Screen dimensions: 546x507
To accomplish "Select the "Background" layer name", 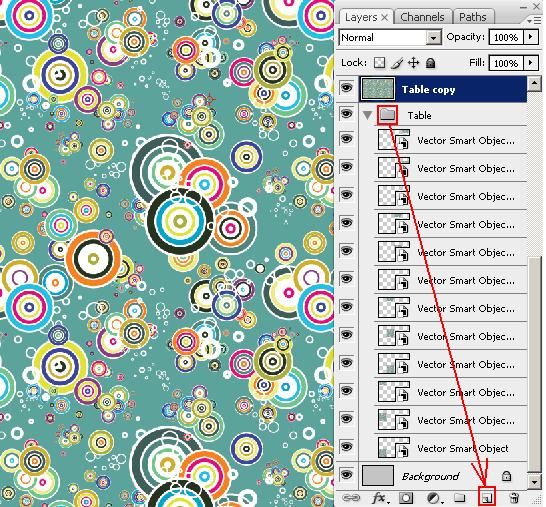I will click(430, 476).
